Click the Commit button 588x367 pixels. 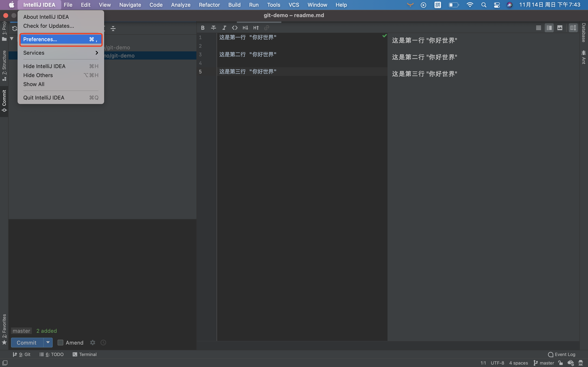[x=27, y=343]
